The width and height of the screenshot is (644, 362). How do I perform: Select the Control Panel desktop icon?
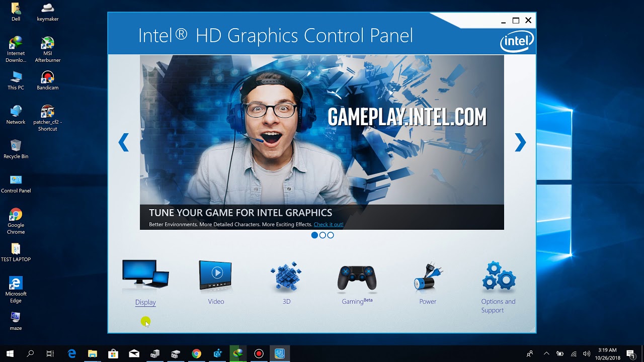16,184
